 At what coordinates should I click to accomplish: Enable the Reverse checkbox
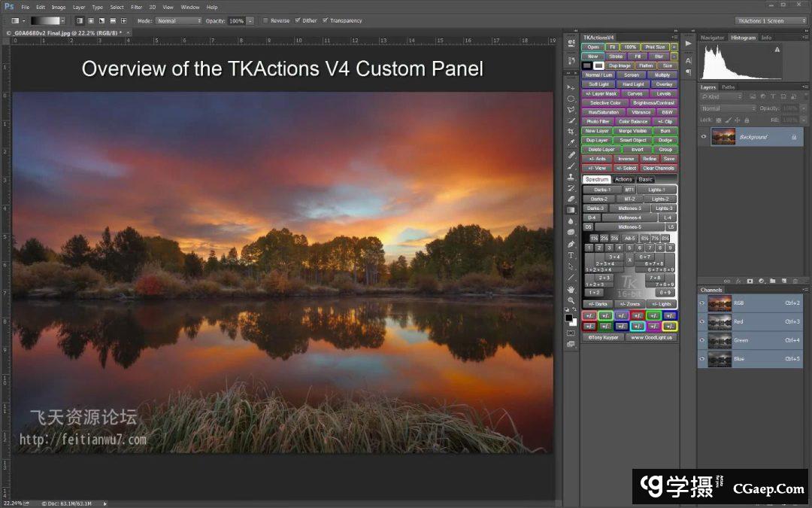click(265, 20)
